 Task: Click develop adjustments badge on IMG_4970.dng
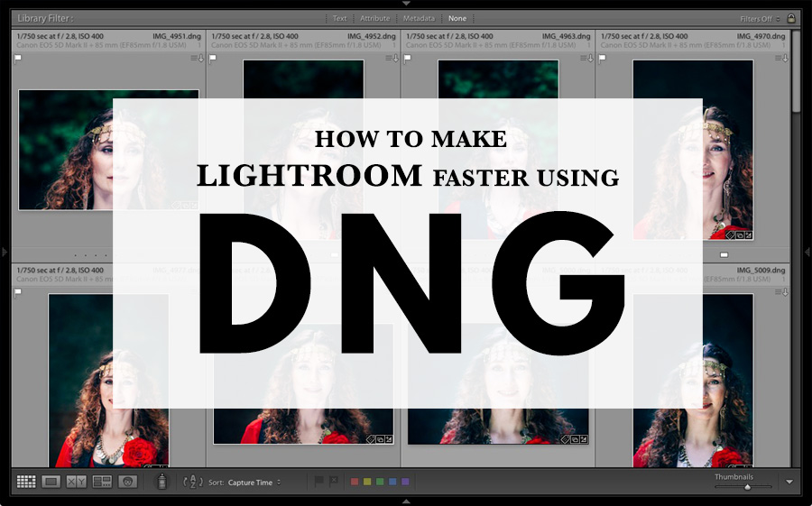point(748,235)
